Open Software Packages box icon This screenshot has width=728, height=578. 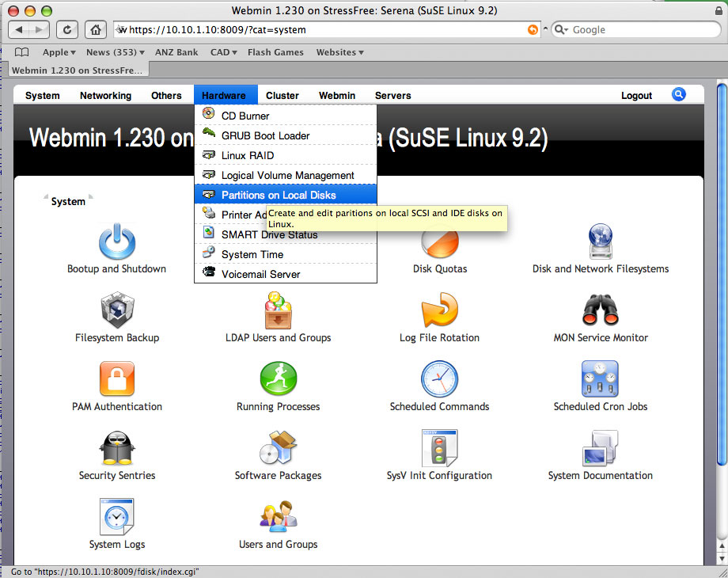[x=278, y=447]
